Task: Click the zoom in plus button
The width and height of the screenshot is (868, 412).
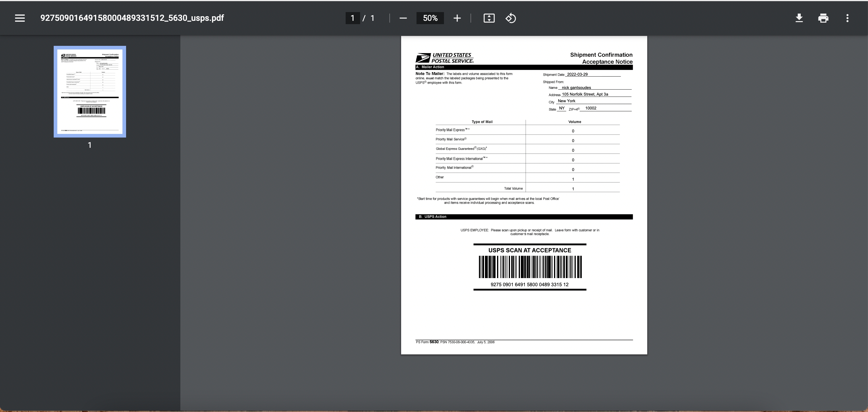Action: pyautogui.click(x=457, y=18)
